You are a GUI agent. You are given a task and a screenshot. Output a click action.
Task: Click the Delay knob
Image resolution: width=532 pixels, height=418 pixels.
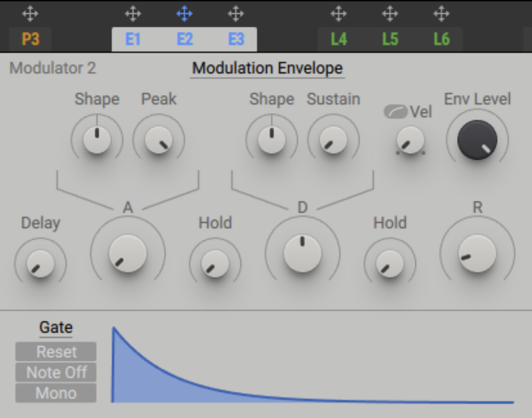40,264
